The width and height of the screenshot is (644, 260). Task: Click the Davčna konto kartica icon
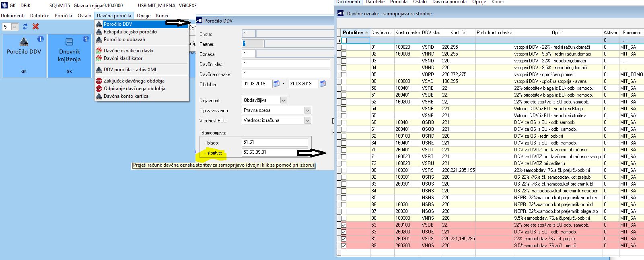point(99,96)
